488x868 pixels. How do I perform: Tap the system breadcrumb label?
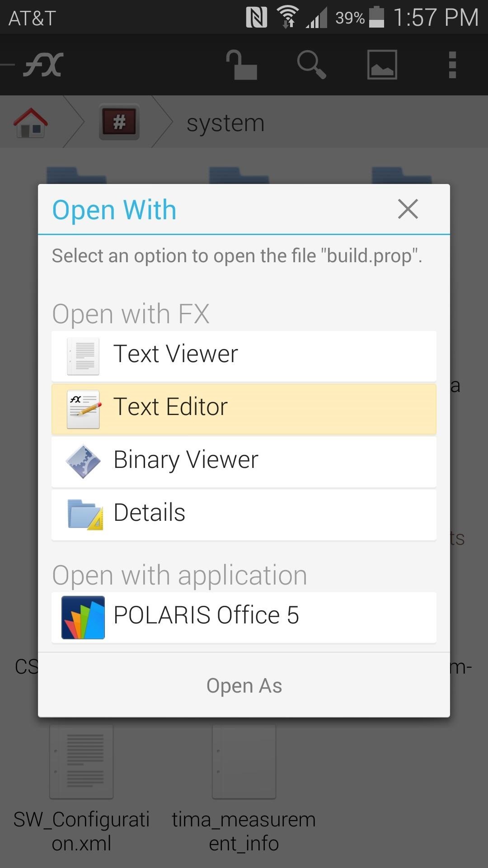[225, 123]
